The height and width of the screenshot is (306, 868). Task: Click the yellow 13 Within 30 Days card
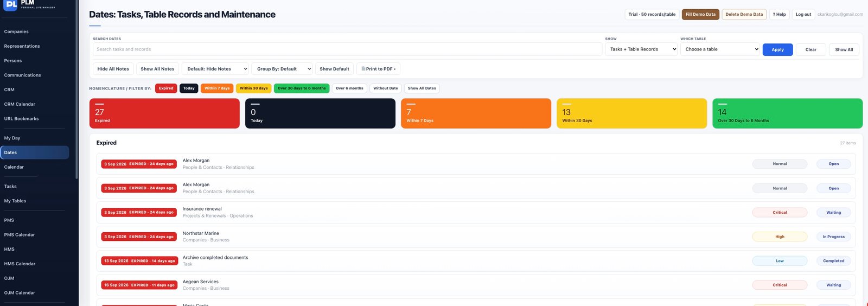pyautogui.click(x=631, y=113)
